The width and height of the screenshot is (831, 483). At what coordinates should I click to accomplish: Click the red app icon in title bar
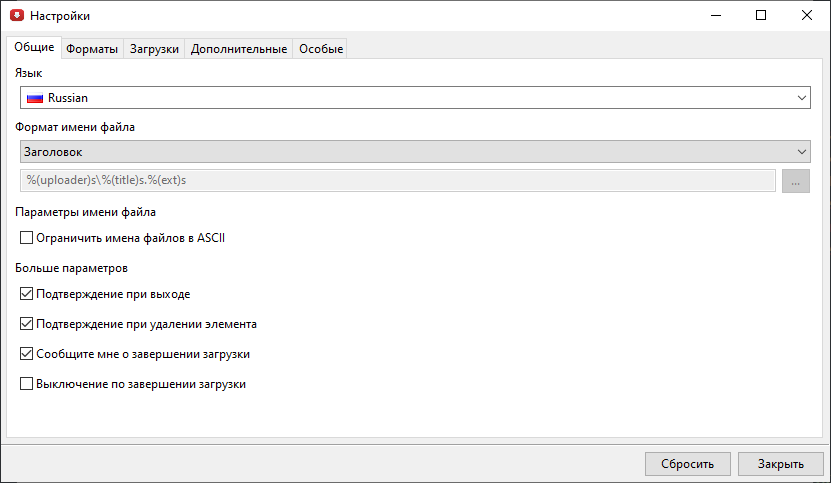(x=16, y=16)
